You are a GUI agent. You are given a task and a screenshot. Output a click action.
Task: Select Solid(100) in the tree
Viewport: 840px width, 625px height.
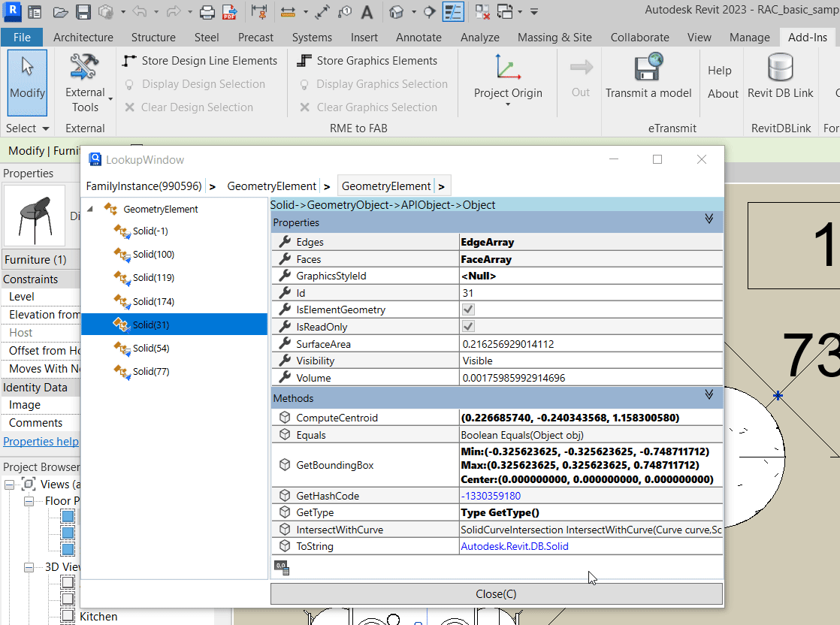click(x=153, y=255)
